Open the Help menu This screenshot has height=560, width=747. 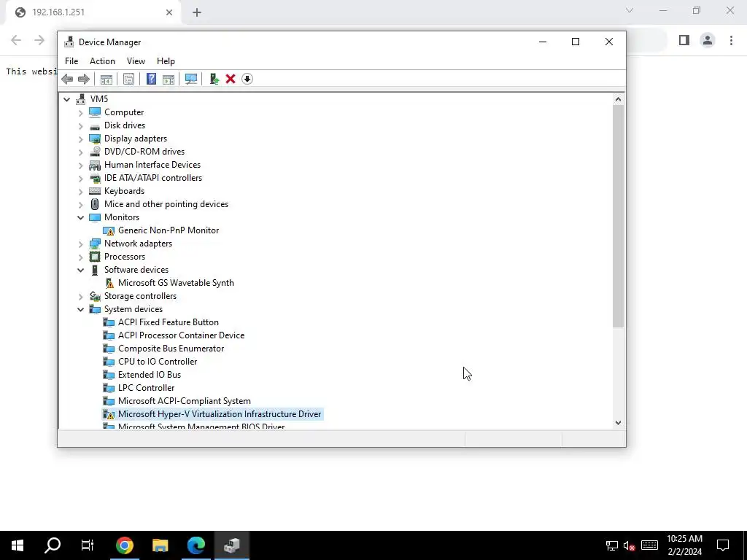pyautogui.click(x=166, y=61)
